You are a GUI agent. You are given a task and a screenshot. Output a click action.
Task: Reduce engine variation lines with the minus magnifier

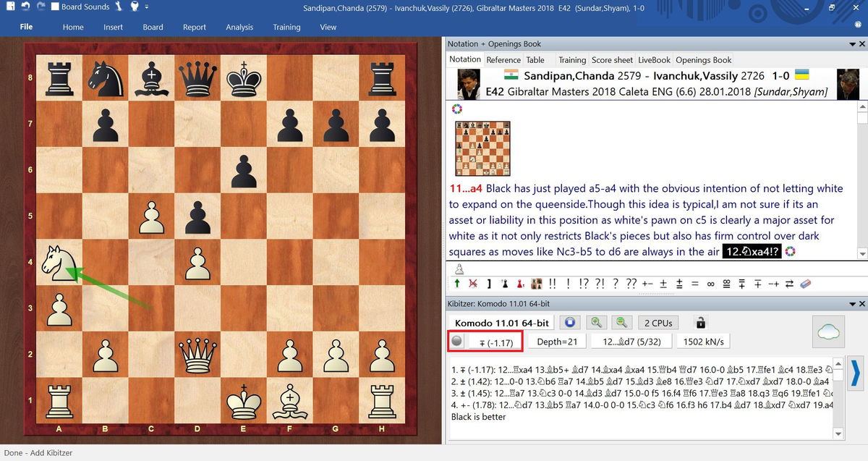(x=621, y=323)
